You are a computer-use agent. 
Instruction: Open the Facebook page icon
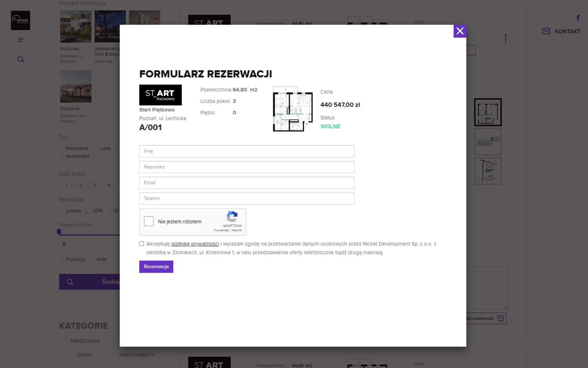pyautogui.click(x=578, y=18)
